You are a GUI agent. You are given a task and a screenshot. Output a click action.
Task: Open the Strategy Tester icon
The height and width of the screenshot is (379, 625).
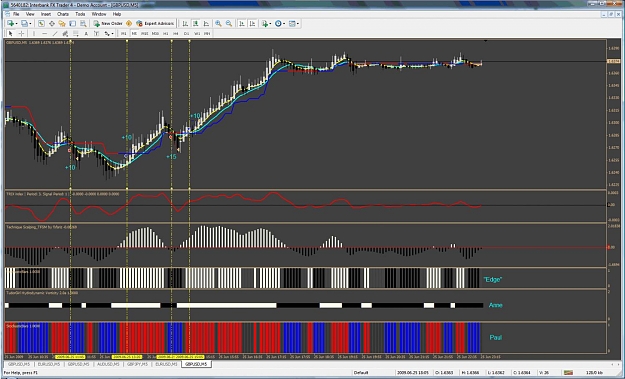click(x=83, y=24)
